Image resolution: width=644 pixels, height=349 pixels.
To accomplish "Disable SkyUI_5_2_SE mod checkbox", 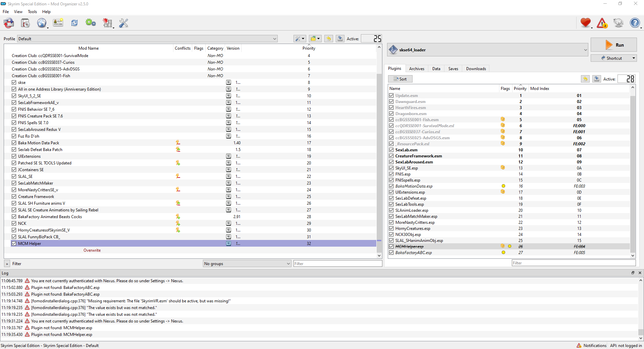I will coord(14,96).
